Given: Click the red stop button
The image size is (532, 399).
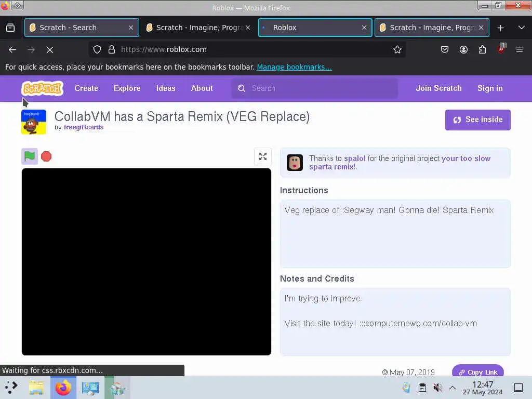Looking at the screenshot, I should (46, 156).
